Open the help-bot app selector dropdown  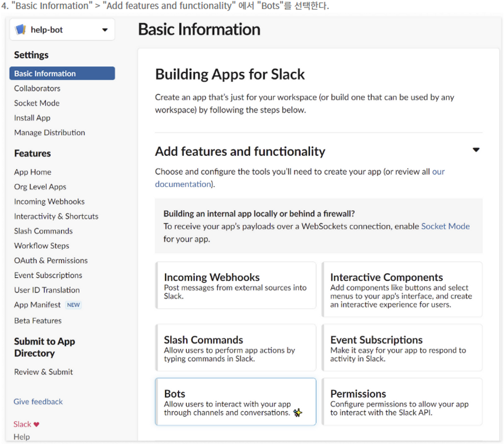tap(62, 29)
